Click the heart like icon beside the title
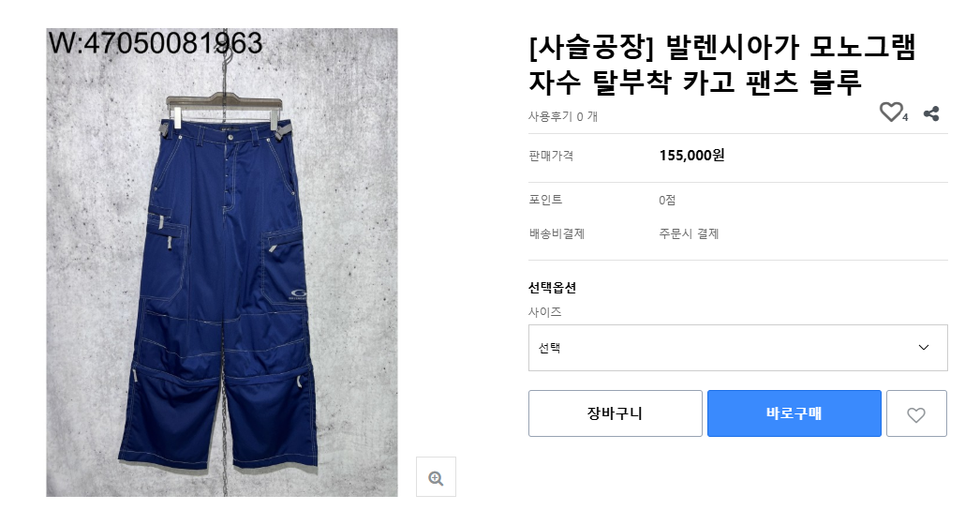Viewport: 980px width, 510px height. click(x=890, y=112)
